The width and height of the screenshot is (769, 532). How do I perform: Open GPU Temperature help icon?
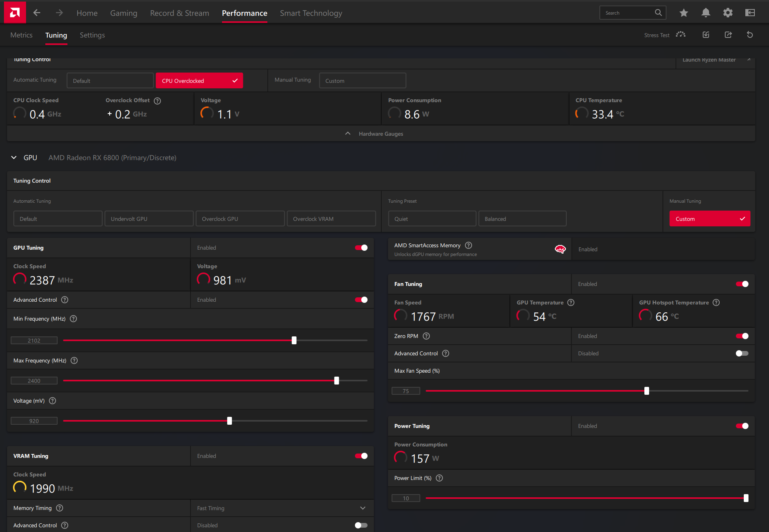coord(571,302)
